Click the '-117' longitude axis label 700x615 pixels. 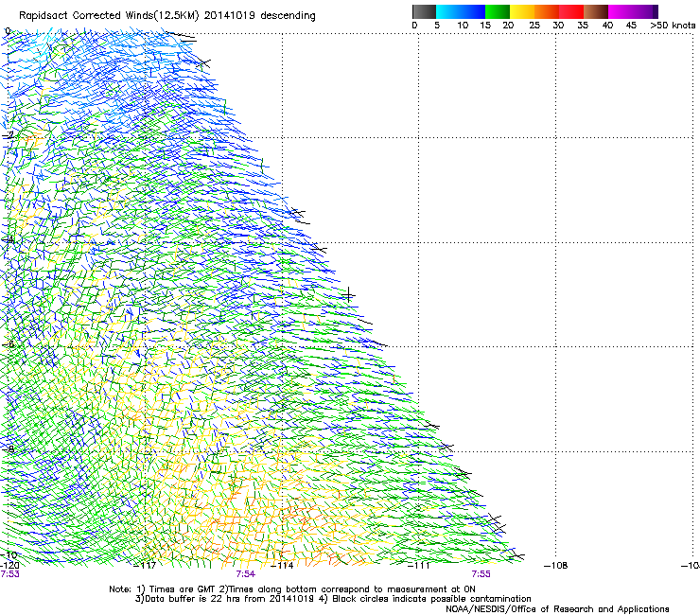click(x=145, y=566)
